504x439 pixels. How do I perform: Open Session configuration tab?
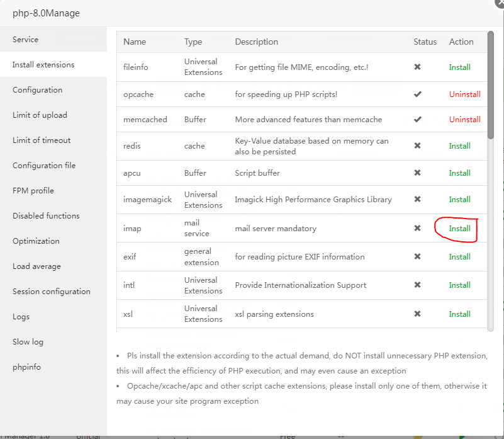tap(52, 292)
